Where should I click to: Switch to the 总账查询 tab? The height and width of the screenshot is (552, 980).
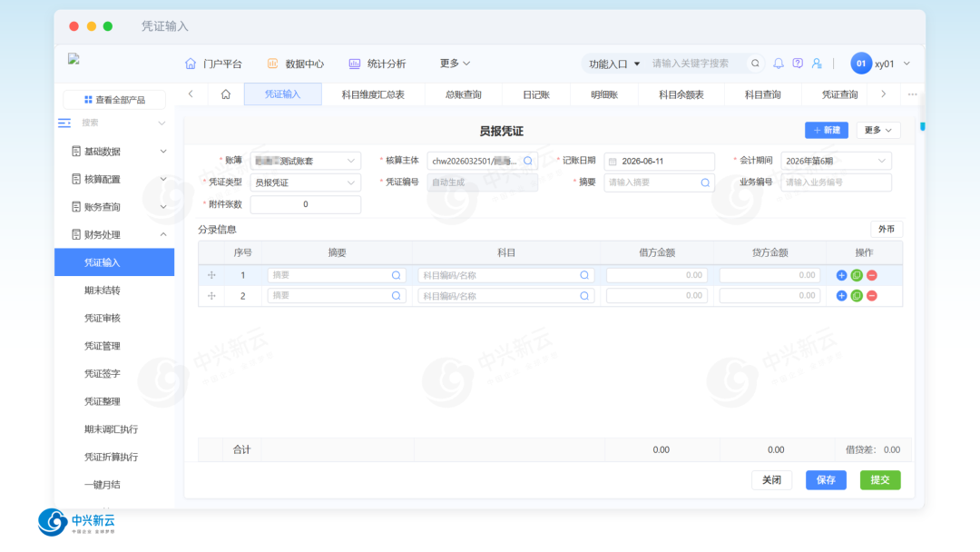click(463, 94)
